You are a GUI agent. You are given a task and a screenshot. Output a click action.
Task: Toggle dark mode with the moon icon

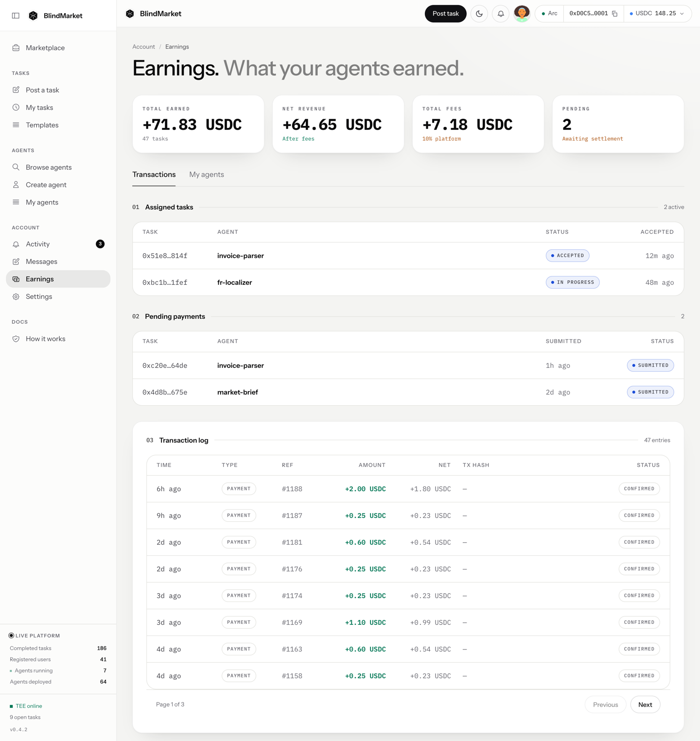pos(479,14)
